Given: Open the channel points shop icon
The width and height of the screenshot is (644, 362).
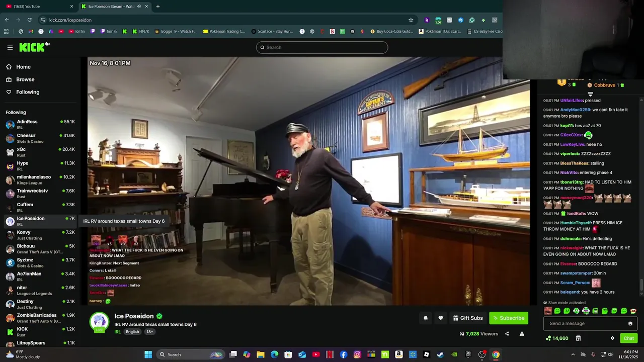Looking at the screenshot, I should [x=578, y=338].
